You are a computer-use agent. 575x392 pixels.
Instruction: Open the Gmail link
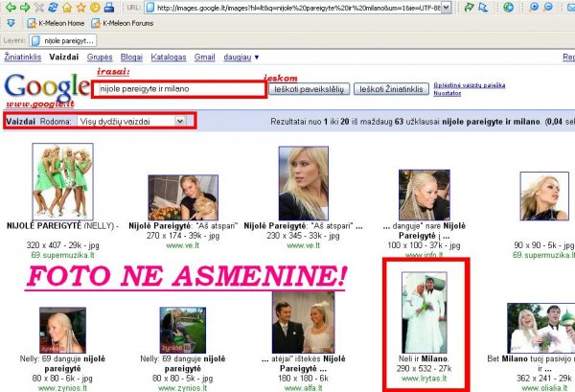coord(205,57)
